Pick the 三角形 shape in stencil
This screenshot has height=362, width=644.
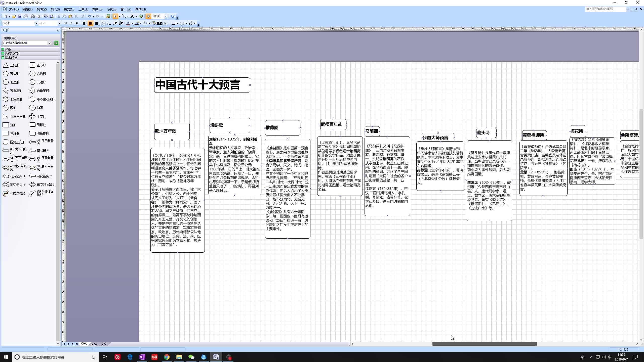coord(11,65)
